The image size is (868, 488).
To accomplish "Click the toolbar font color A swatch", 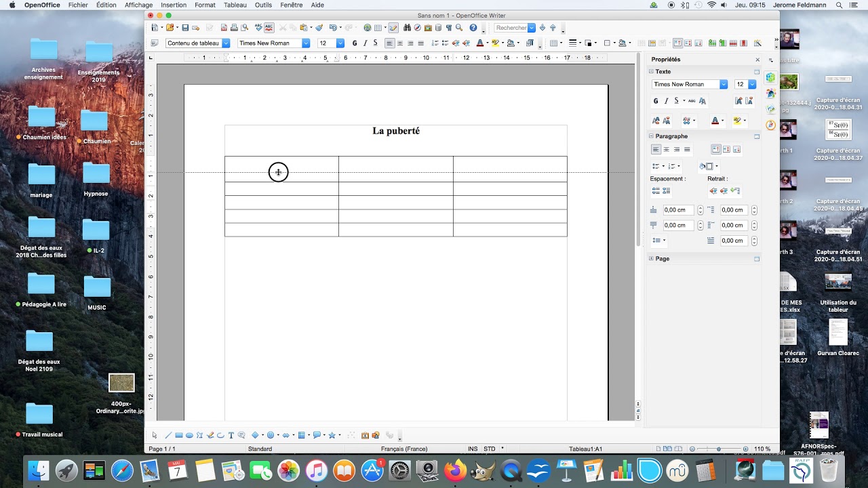I will [x=479, y=43].
